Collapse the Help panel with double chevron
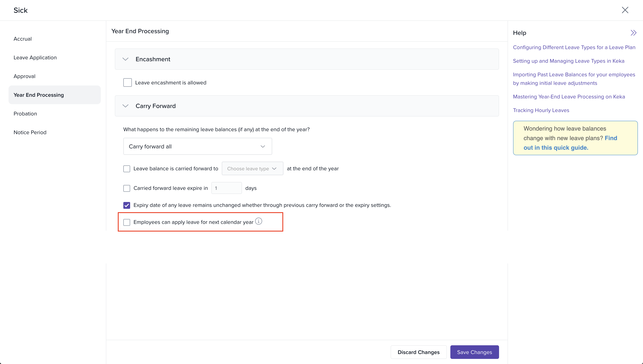This screenshot has height=364, width=643. pos(633,33)
